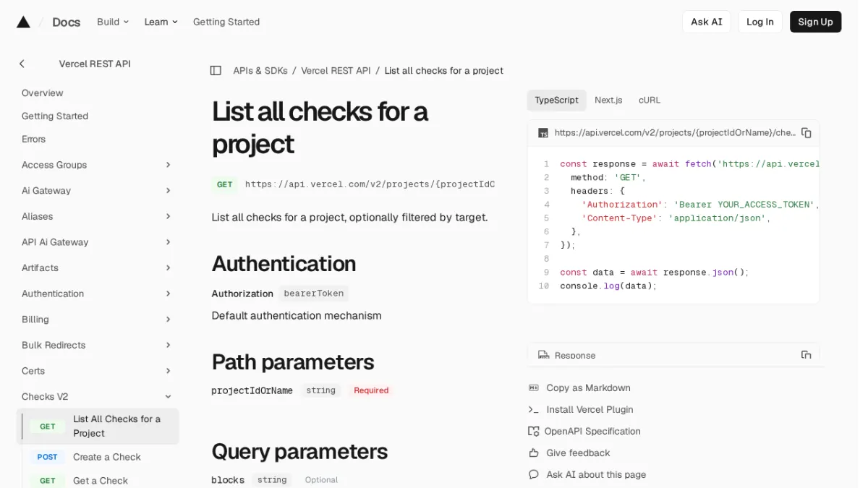Click the GET method badge by endpoint URL
Viewport: 868px width, 488px height.
pyautogui.click(x=225, y=184)
